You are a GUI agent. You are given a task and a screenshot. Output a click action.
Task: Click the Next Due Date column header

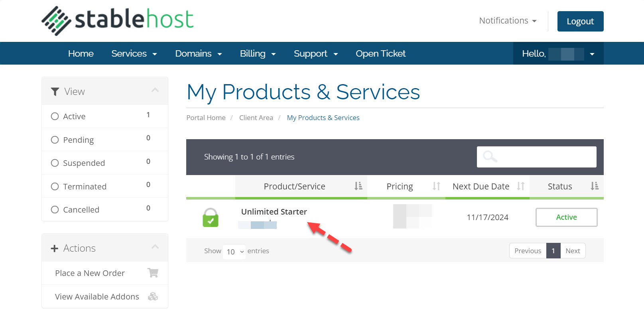487,186
